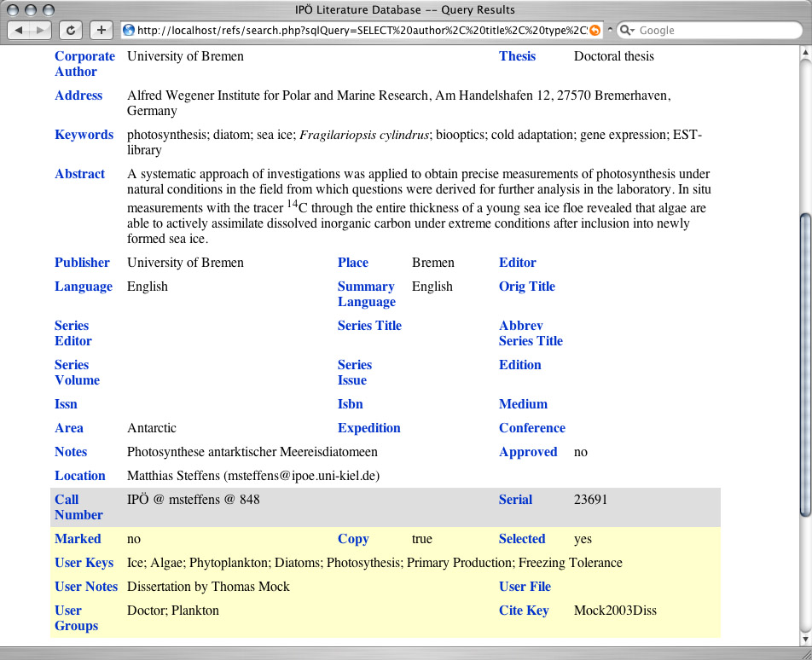Go back with the browser back arrow

(19, 30)
